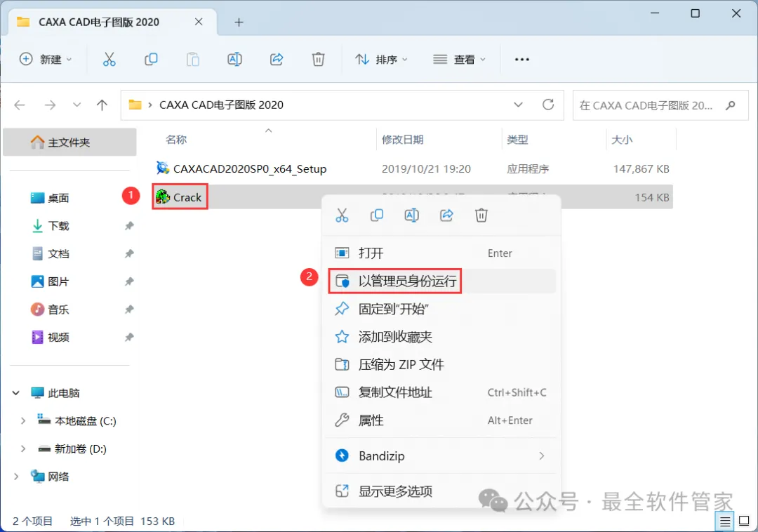758x532 pixels.
Task: Open Bandizip submenu arrow
Action: coord(541,456)
